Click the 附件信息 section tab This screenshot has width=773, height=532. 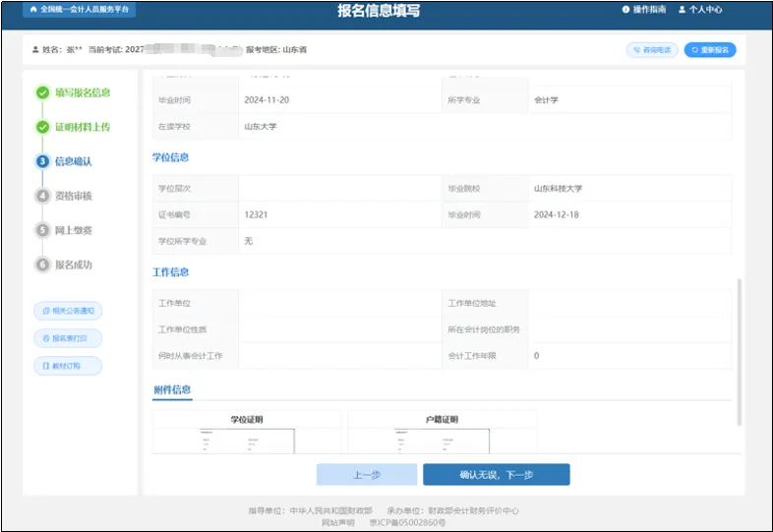[172, 389]
